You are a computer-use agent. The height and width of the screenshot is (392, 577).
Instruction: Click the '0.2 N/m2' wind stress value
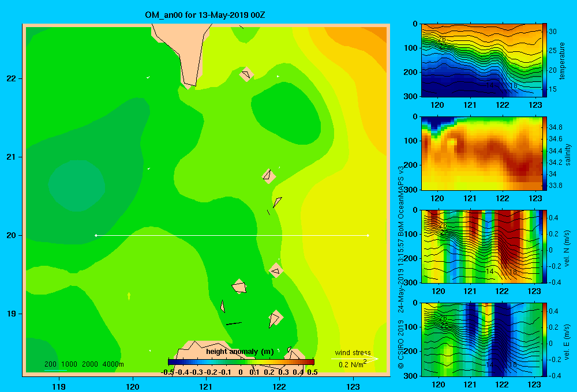[x=352, y=364]
